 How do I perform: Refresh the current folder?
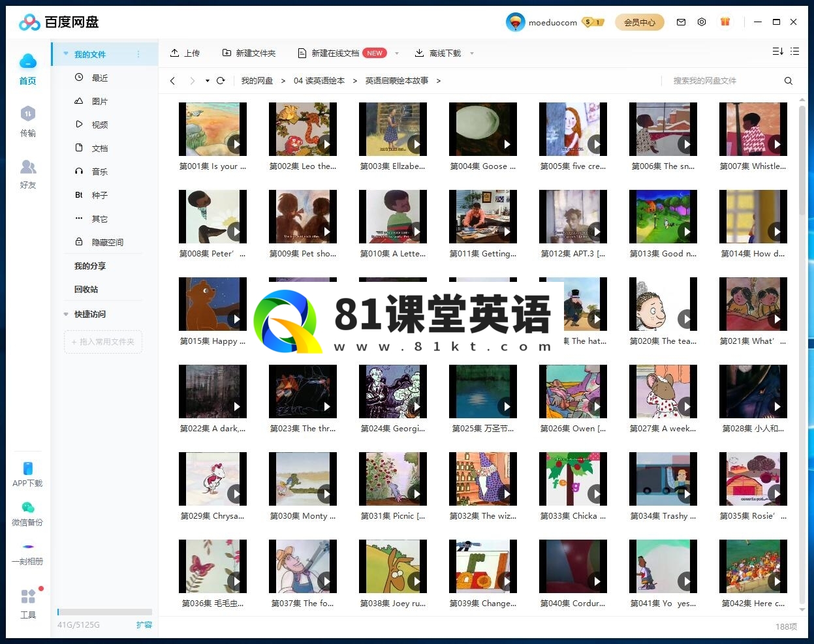[221, 81]
